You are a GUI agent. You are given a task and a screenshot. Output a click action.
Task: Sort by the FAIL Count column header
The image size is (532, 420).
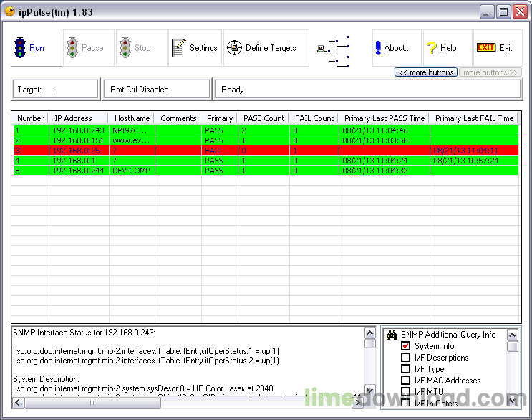(x=314, y=118)
